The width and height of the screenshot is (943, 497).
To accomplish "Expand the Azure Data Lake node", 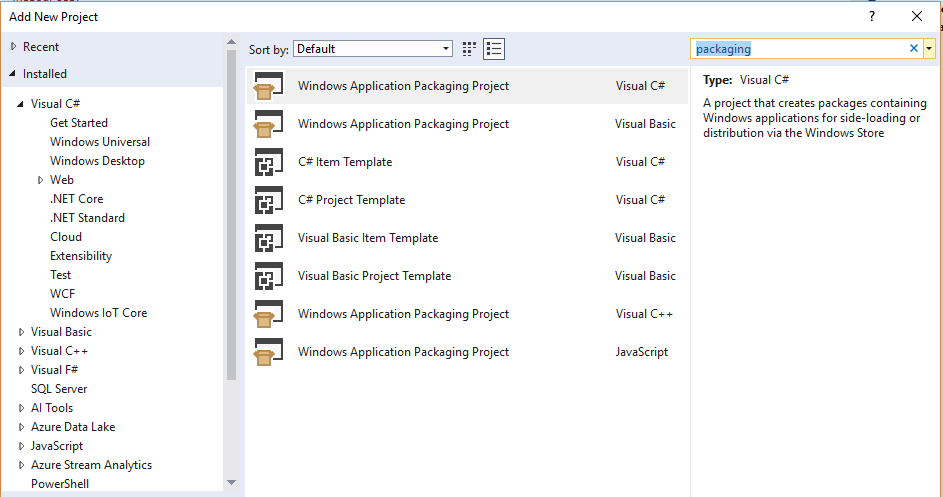I will coord(21,427).
